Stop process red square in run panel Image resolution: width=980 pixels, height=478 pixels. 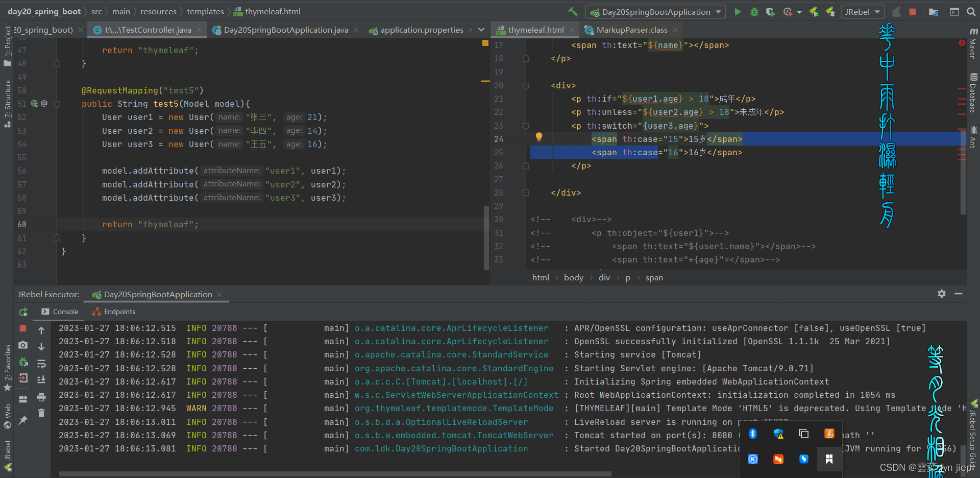(23, 328)
